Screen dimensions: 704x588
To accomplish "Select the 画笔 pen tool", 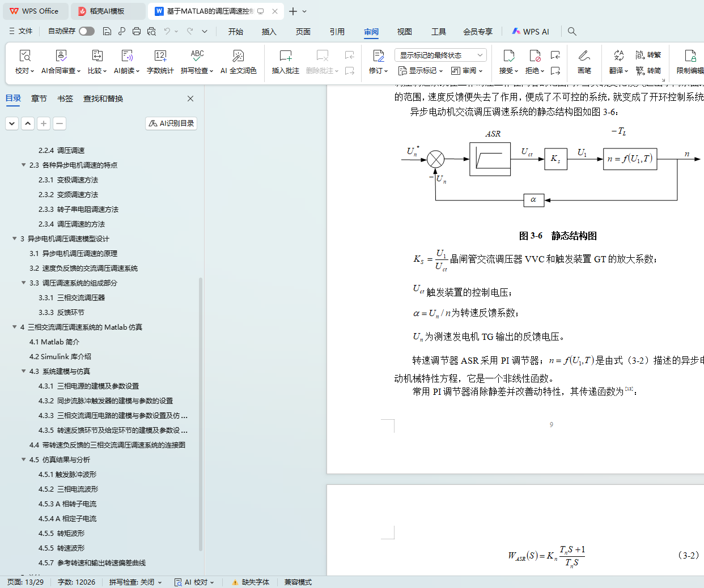I will pyautogui.click(x=584, y=56).
